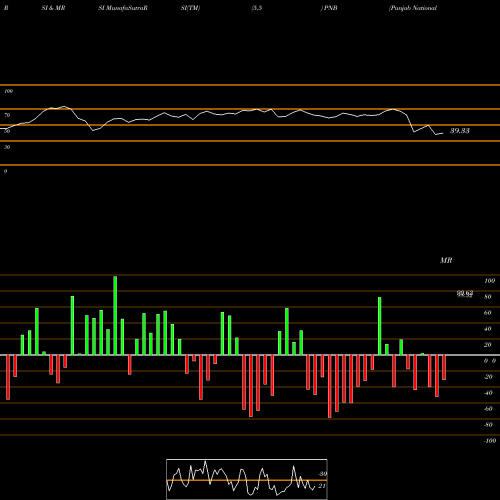Click the -40 label on MR axis
The image size is (500, 500).
488,393
